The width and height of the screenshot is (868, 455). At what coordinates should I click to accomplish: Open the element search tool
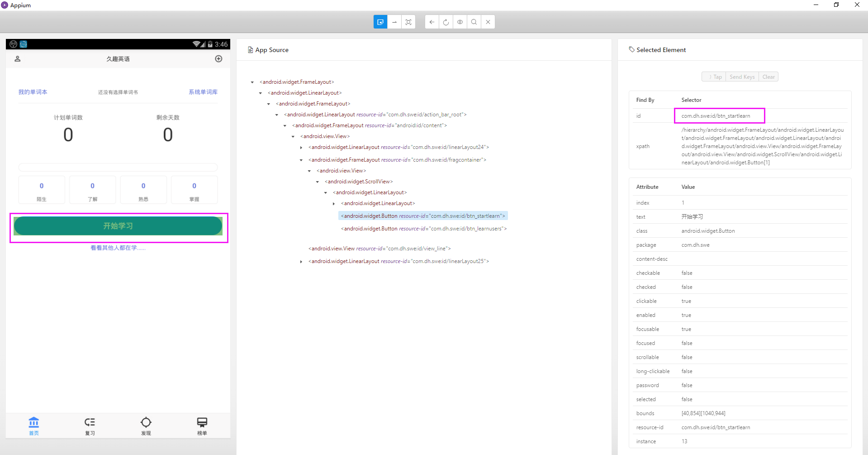click(x=474, y=22)
